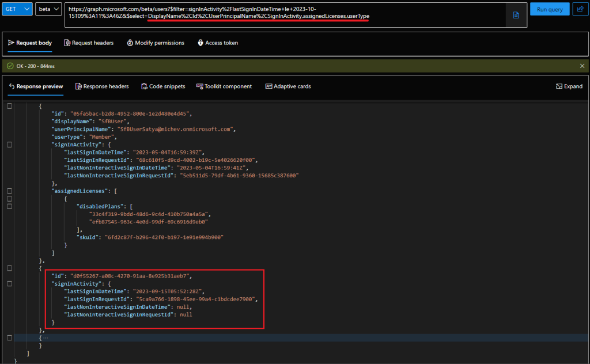Click the Access token lock icon
This screenshot has height=364, width=590.
[x=201, y=43]
